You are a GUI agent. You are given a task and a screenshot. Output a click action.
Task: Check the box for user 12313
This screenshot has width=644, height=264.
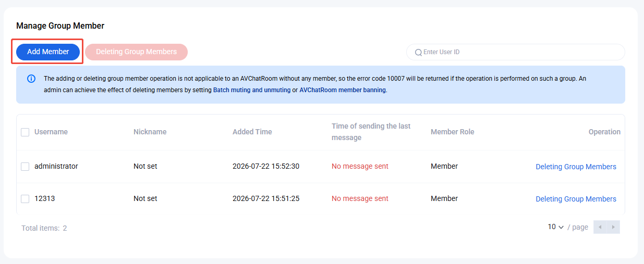pos(25,199)
